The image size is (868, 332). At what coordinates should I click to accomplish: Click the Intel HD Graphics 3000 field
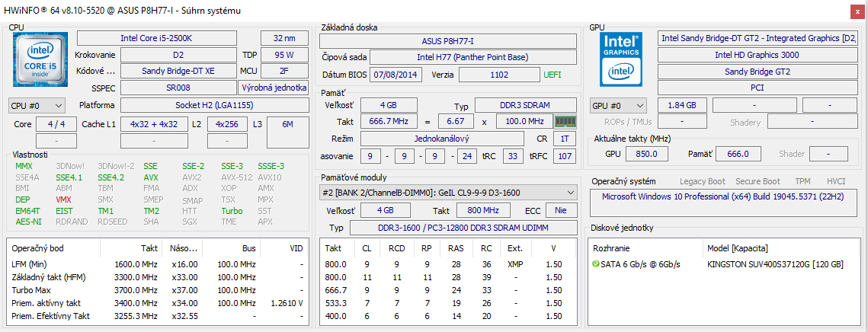757,55
